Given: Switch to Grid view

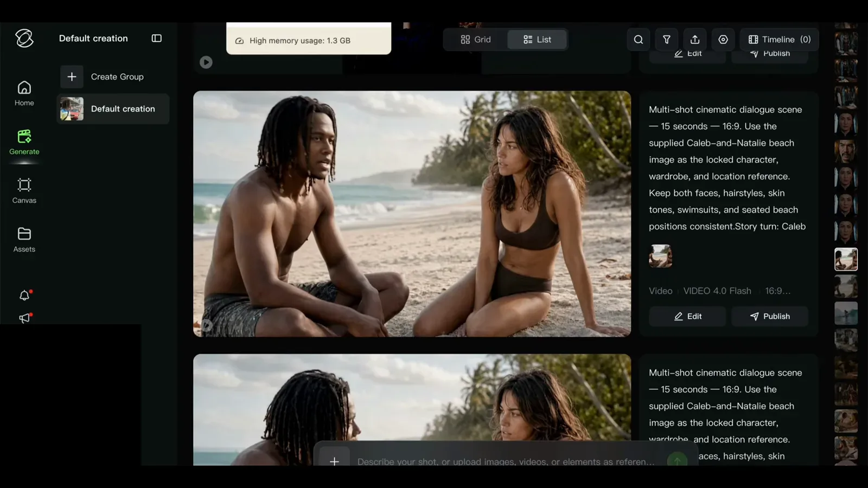Looking at the screenshot, I should tap(476, 40).
